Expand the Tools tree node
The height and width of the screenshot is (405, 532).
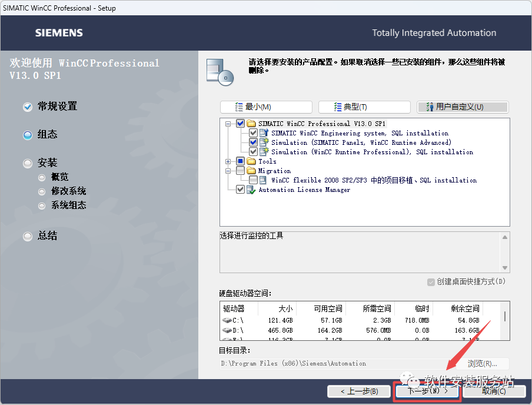[228, 162]
